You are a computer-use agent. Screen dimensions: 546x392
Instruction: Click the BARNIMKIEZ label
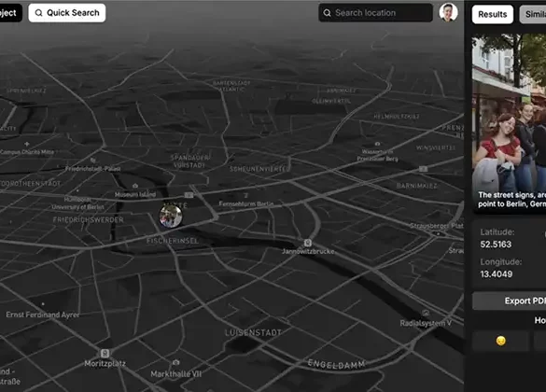(417, 186)
